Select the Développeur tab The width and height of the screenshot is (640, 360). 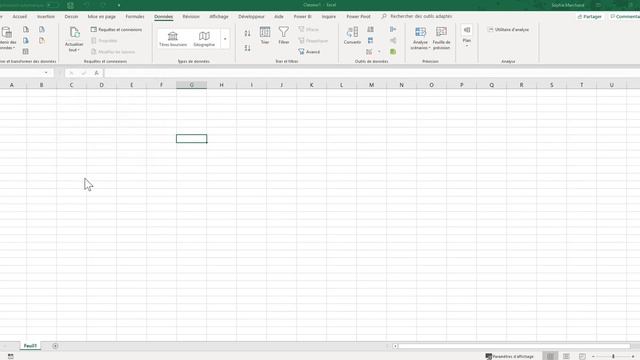point(251,17)
